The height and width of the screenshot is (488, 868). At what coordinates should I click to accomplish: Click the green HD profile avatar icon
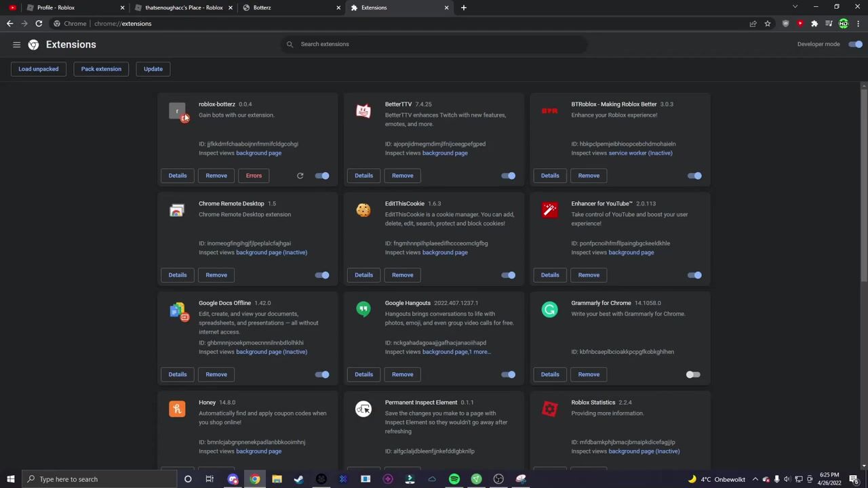click(844, 24)
